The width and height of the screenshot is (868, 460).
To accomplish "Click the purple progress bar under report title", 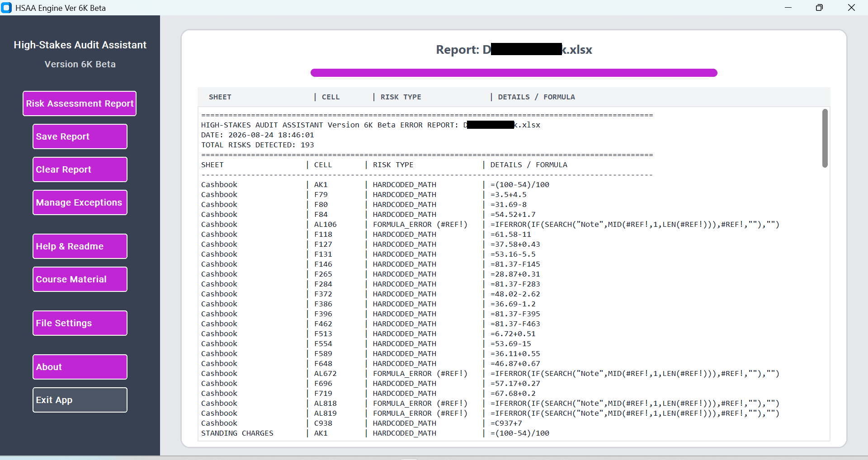I will coord(514,73).
